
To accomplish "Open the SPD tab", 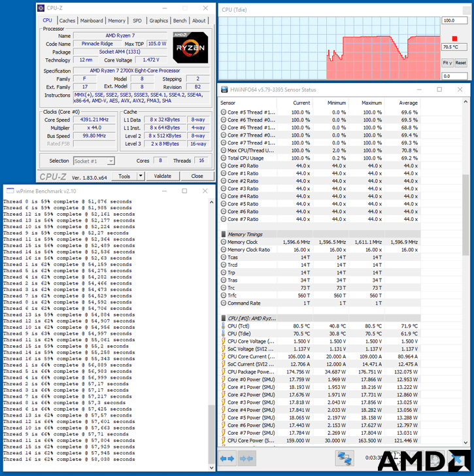I will pyautogui.click(x=137, y=21).
